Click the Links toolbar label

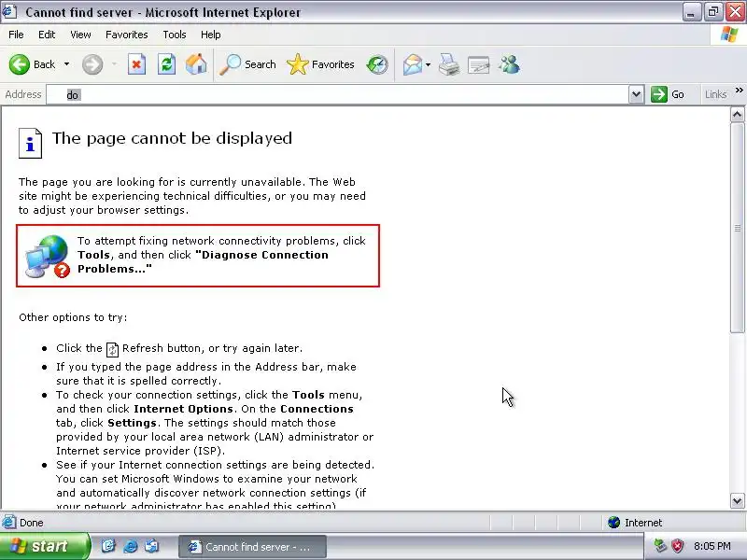coord(715,94)
